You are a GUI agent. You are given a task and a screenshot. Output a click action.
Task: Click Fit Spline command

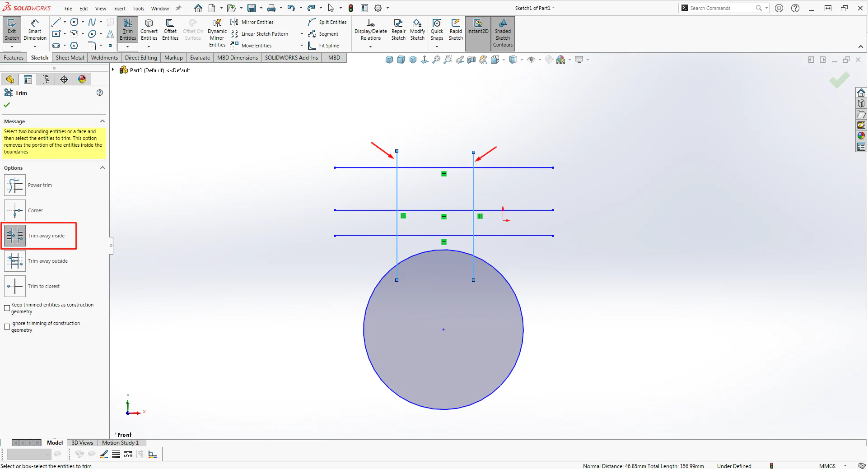324,46
